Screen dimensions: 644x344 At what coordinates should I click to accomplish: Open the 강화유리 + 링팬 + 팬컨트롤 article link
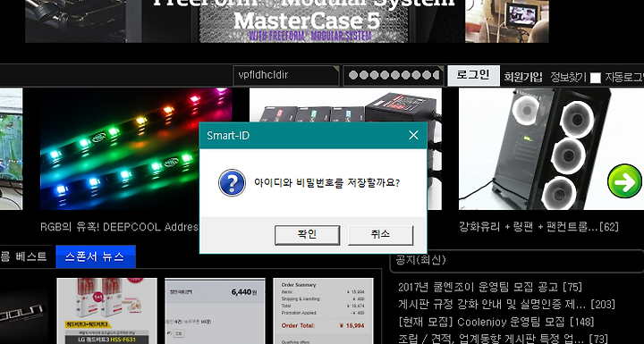click(538, 227)
